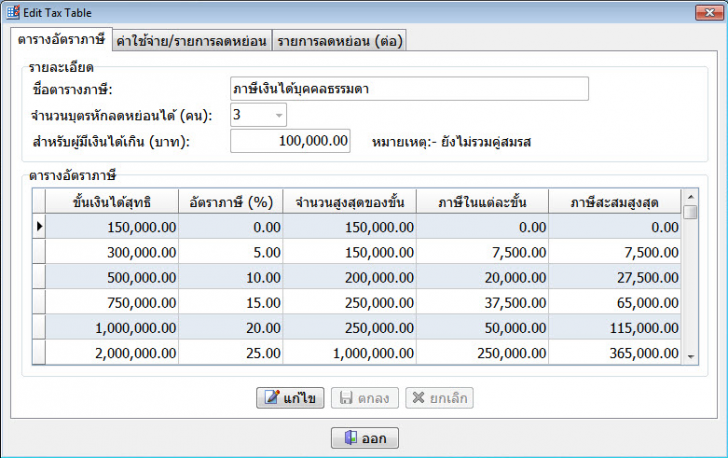Click the ยกเลิก cancel button
This screenshot has height=458, width=728.
439,398
